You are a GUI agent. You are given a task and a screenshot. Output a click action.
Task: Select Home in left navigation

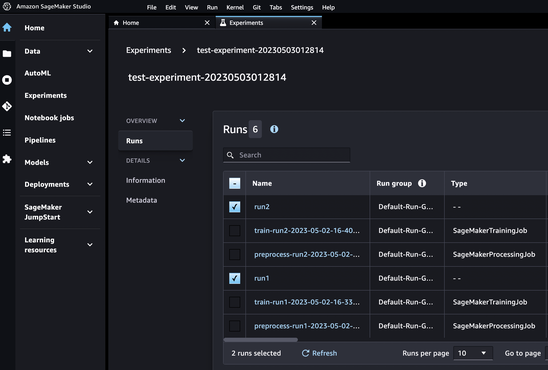(x=34, y=28)
